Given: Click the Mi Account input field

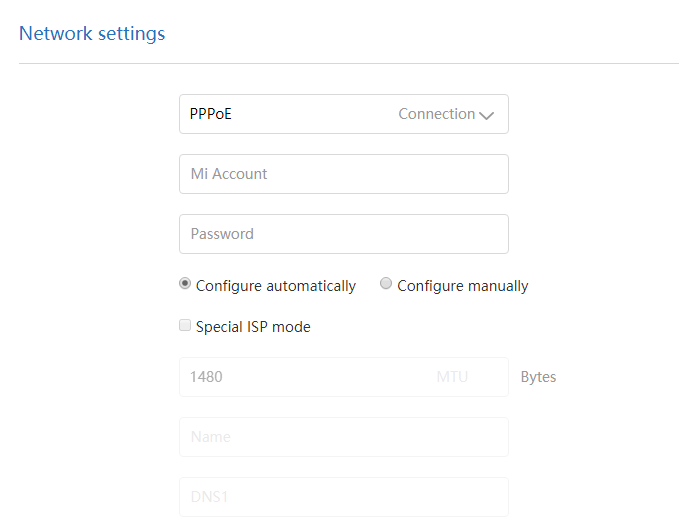Looking at the screenshot, I should pyautogui.click(x=343, y=174).
